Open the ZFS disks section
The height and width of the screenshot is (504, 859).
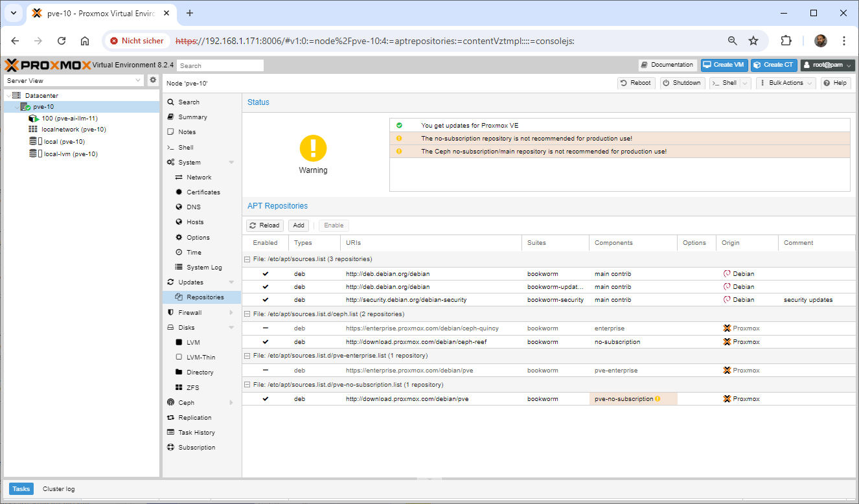click(x=192, y=387)
